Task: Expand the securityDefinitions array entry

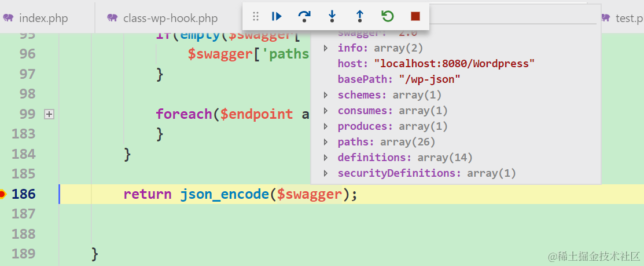Action: pos(326,173)
